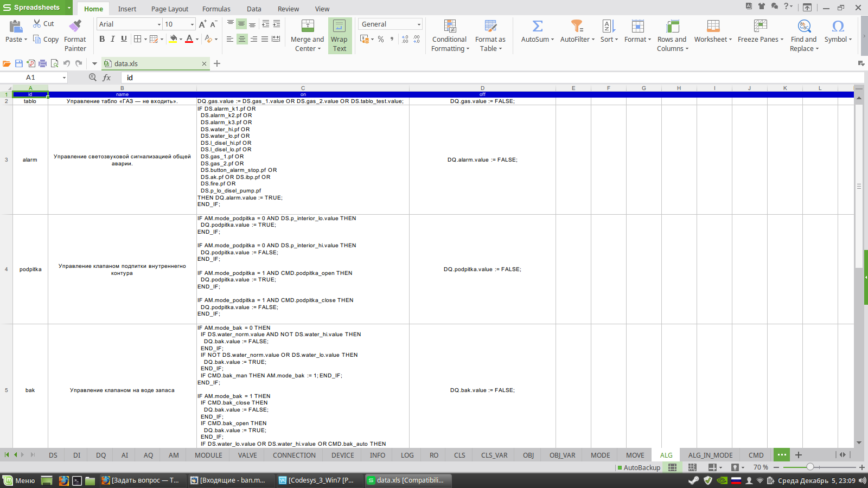Click the vertical scrollbar down arrow
868x488 pixels.
coord(859,443)
